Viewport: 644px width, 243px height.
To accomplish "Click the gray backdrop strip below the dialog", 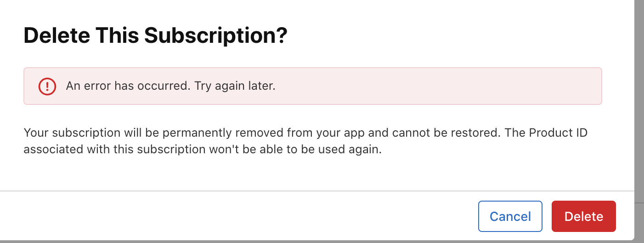I will [322, 242].
